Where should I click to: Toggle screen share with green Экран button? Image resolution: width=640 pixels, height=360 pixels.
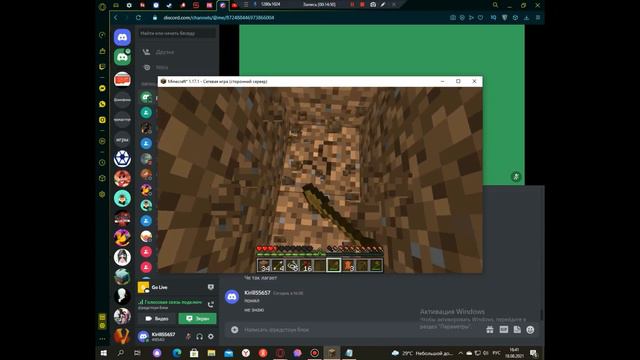point(198,318)
